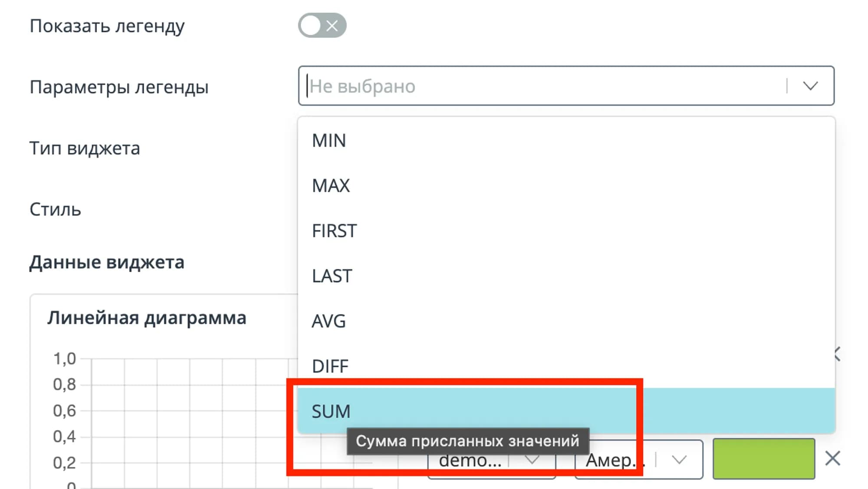
Task: Click the Тип виджета label
Action: pyautogui.click(x=85, y=149)
